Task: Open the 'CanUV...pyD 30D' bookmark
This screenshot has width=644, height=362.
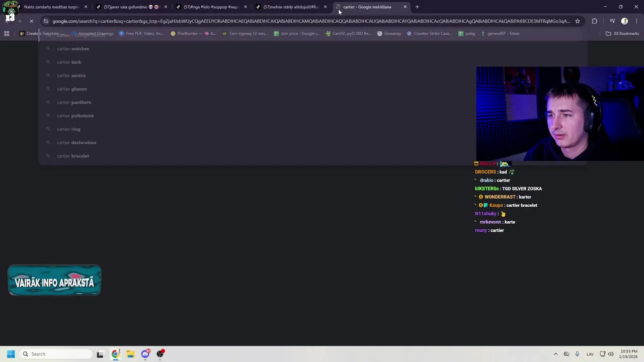Action: click(x=348, y=34)
